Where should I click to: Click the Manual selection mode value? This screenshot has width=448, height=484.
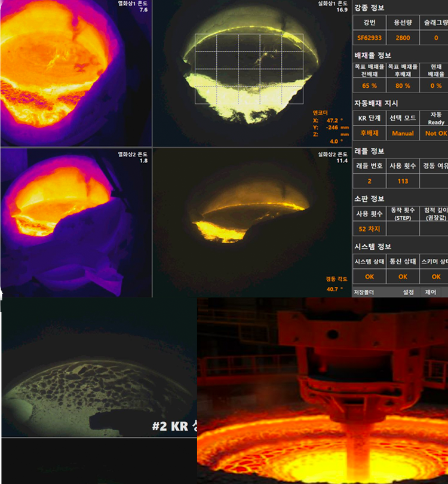(x=403, y=133)
